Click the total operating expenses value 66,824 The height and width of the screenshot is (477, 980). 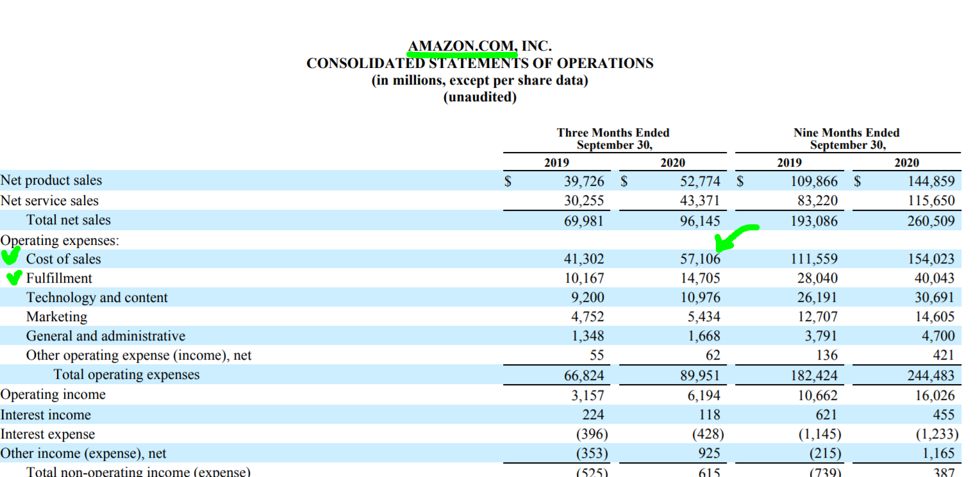point(583,376)
